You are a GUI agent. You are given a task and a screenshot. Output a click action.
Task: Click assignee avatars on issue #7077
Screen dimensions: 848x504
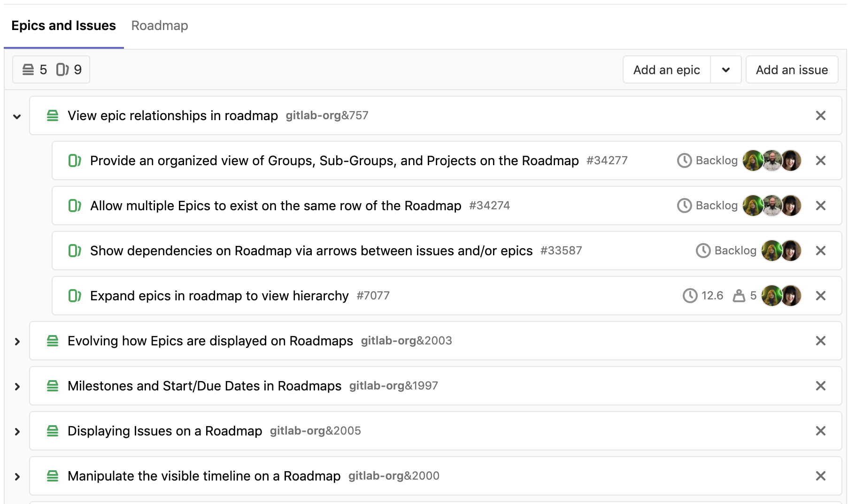[781, 296]
